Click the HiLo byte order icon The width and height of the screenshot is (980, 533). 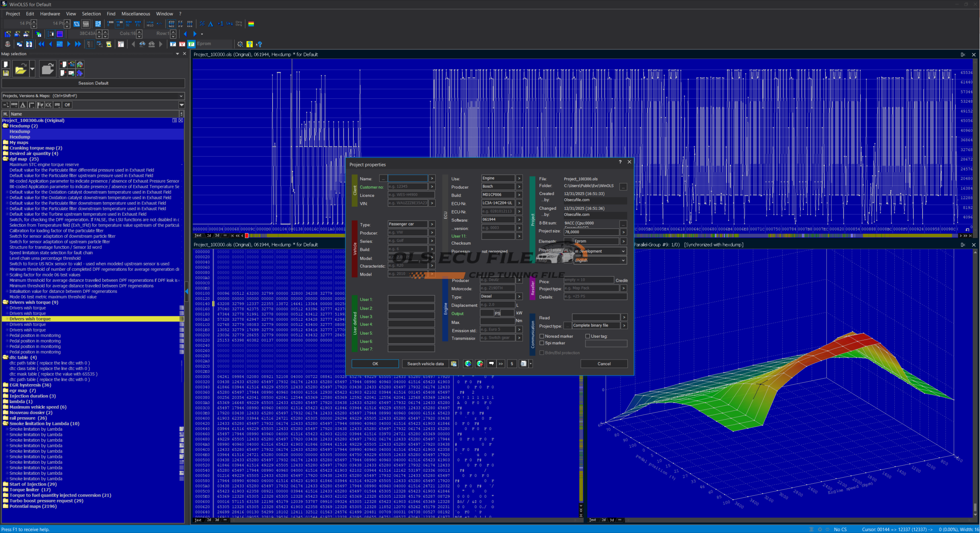tap(150, 24)
